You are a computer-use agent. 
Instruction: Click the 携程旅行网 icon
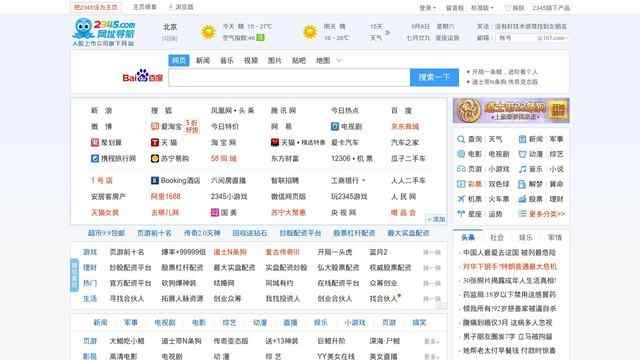[95, 158]
